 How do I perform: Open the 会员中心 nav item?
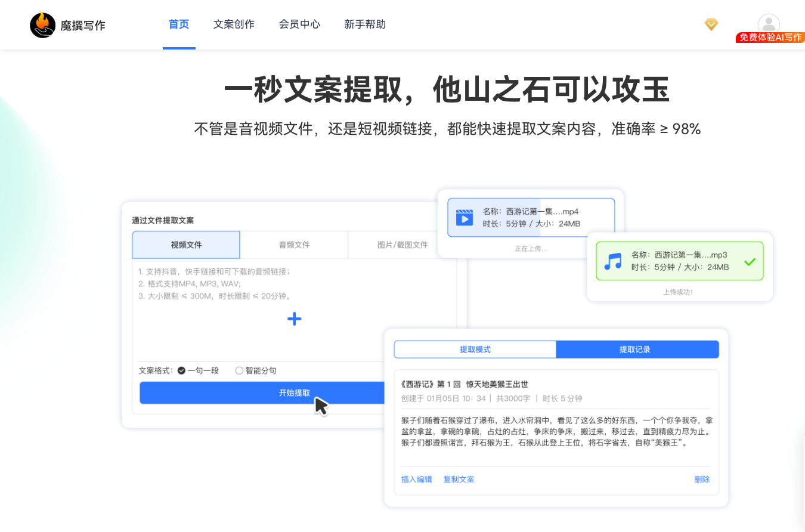click(x=299, y=24)
